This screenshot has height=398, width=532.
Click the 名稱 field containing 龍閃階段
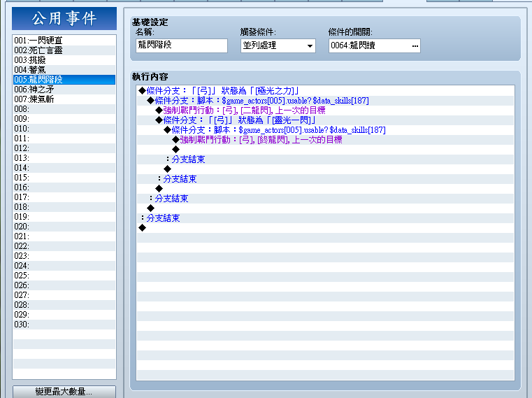pyautogui.click(x=182, y=45)
